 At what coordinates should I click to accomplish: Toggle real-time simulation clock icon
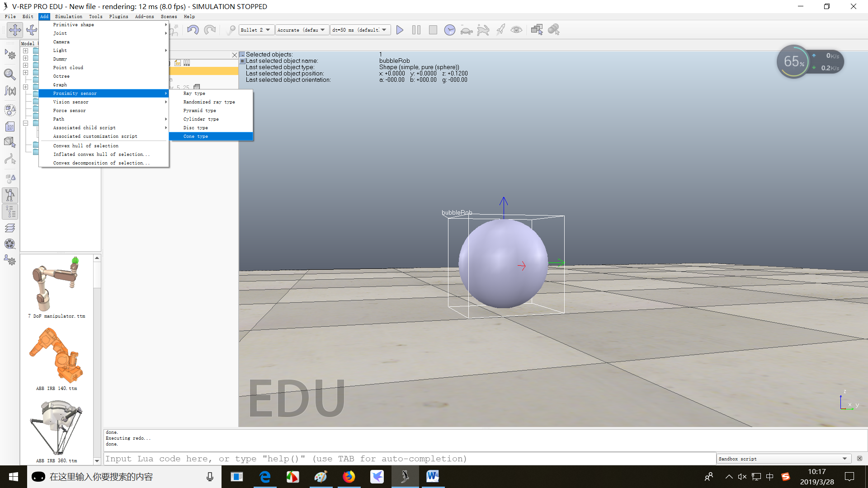coord(449,30)
